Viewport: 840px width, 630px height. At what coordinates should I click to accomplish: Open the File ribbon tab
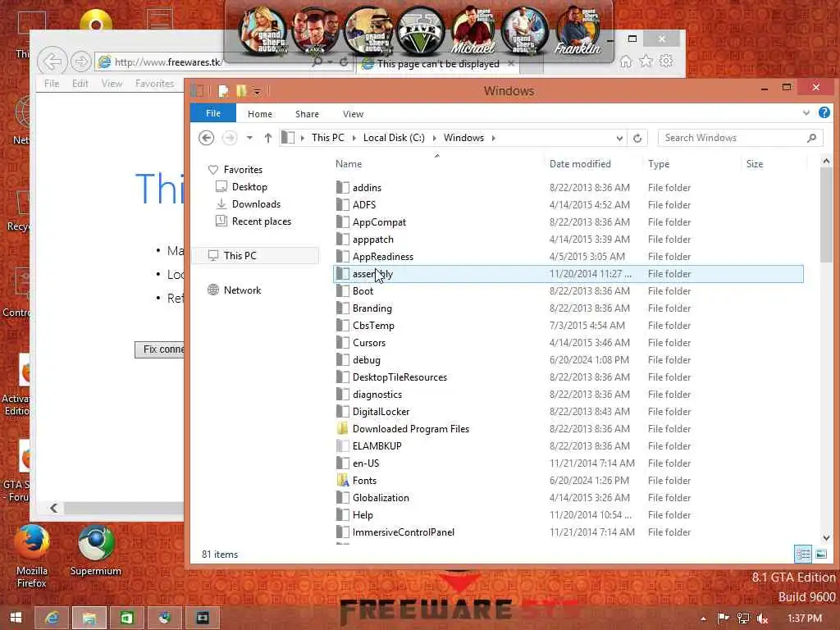213,113
